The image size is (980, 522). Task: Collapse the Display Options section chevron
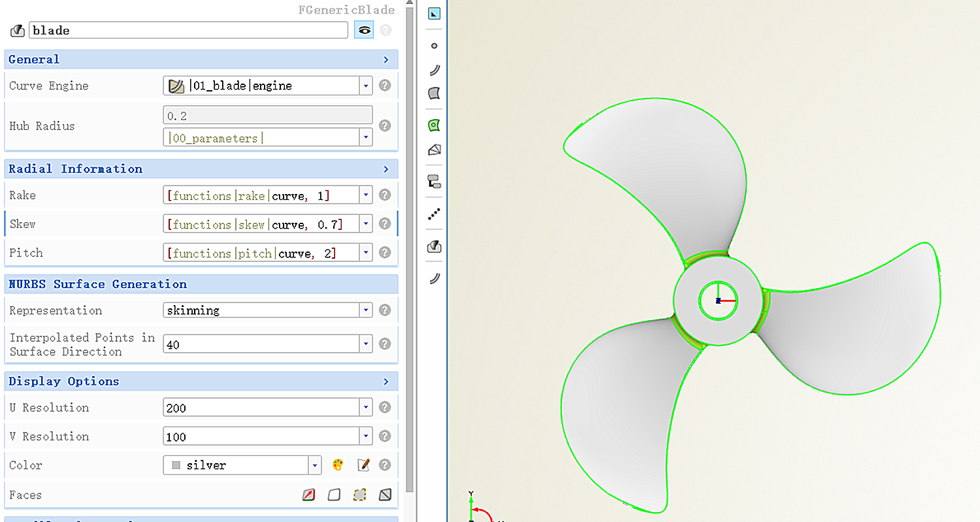point(386,382)
